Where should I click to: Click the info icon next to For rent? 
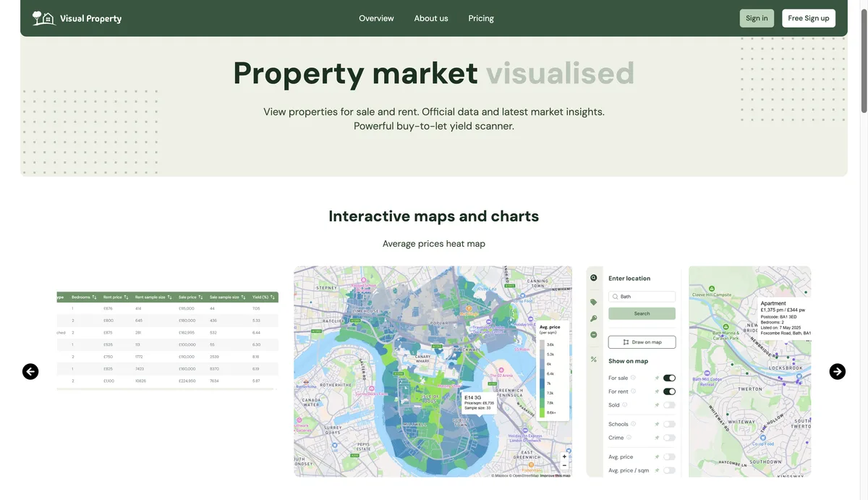point(633,391)
